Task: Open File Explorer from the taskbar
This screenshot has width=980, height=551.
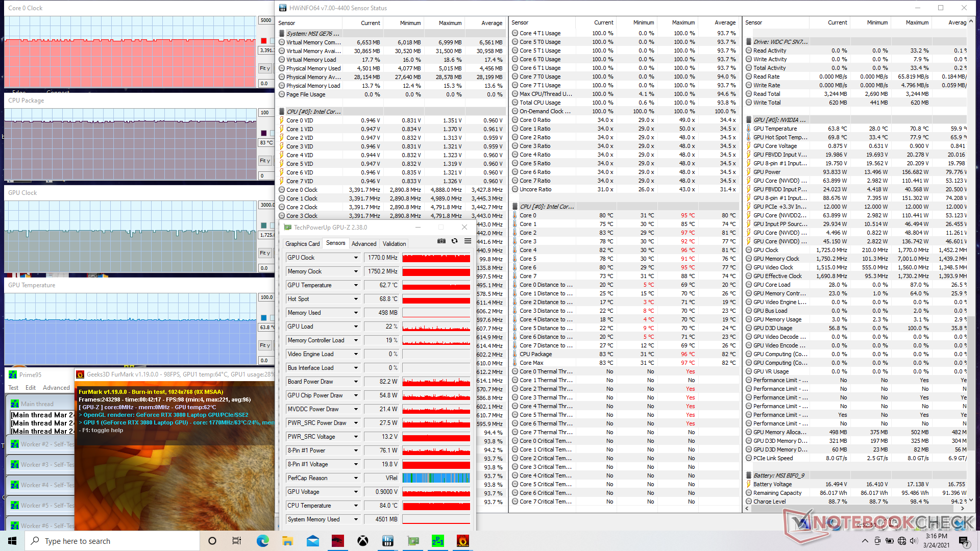Action: (x=287, y=541)
